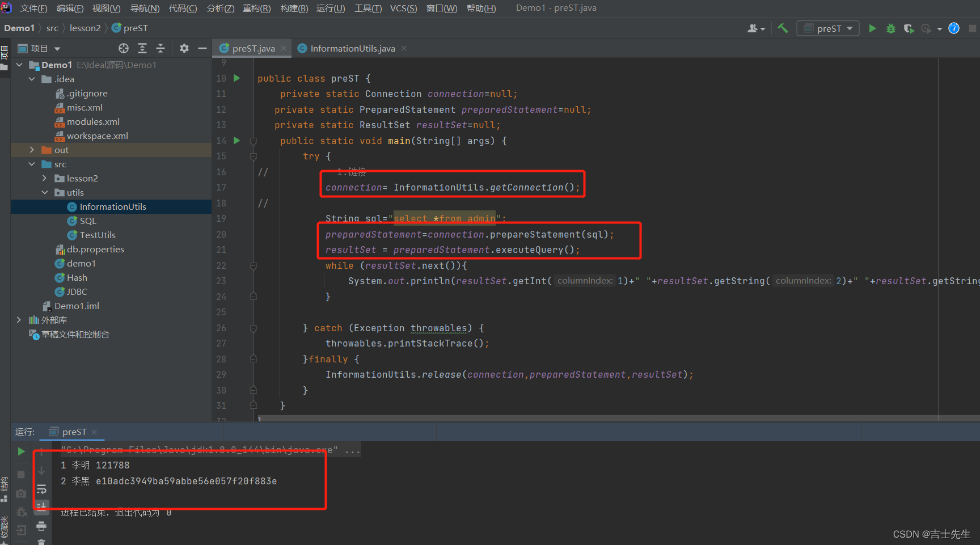This screenshot has width=980, height=545.
Task: Rerun preST in the run panel
Action: tap(21, 451)
